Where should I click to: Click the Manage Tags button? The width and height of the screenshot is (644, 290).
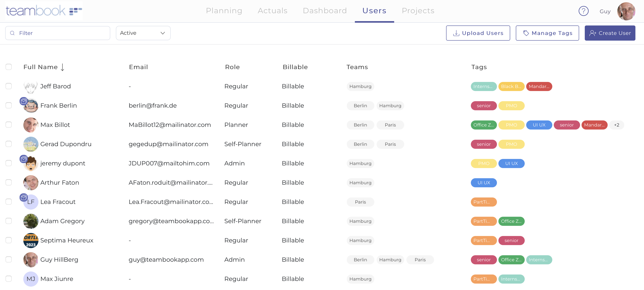tap(547, 33)
